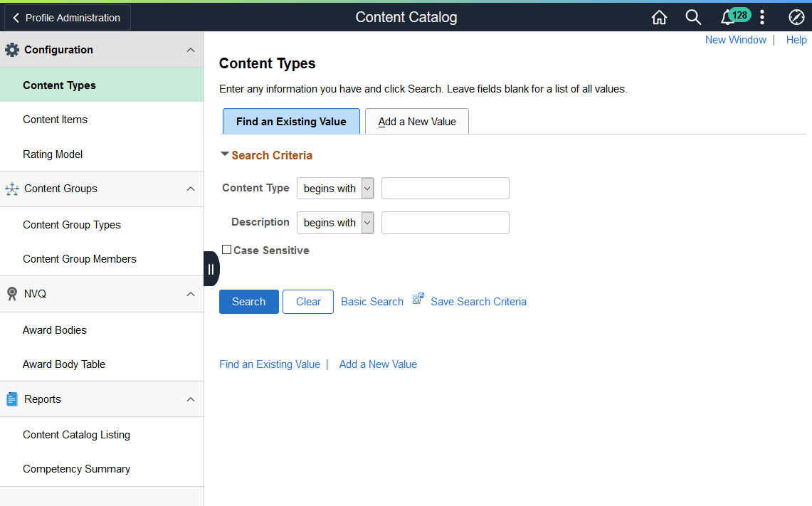Screen dimensions: 812x506
Task: Collapse the Search Criteria section
Action: 225,154
